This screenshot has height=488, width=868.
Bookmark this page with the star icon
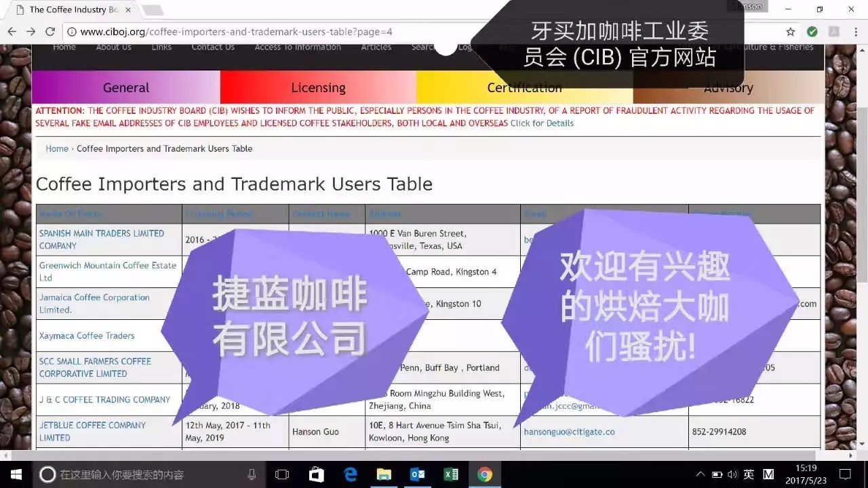coord(790,32)
